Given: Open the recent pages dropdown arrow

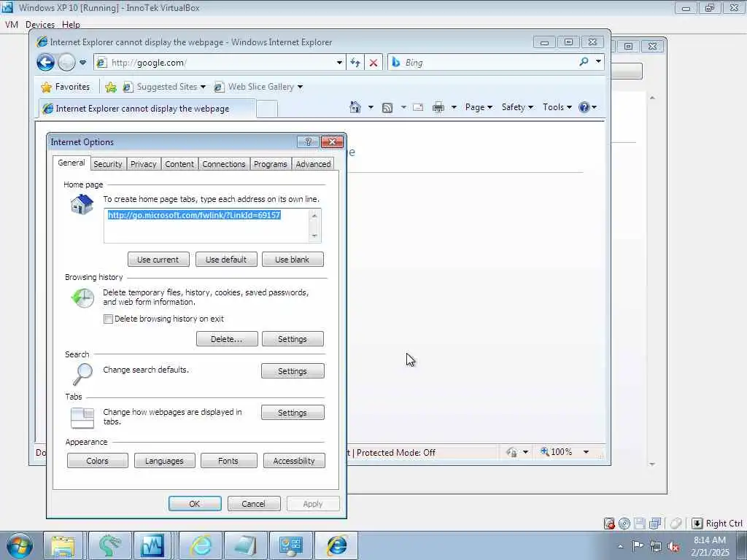Looking at the screenshot, I should pos(83,63).
